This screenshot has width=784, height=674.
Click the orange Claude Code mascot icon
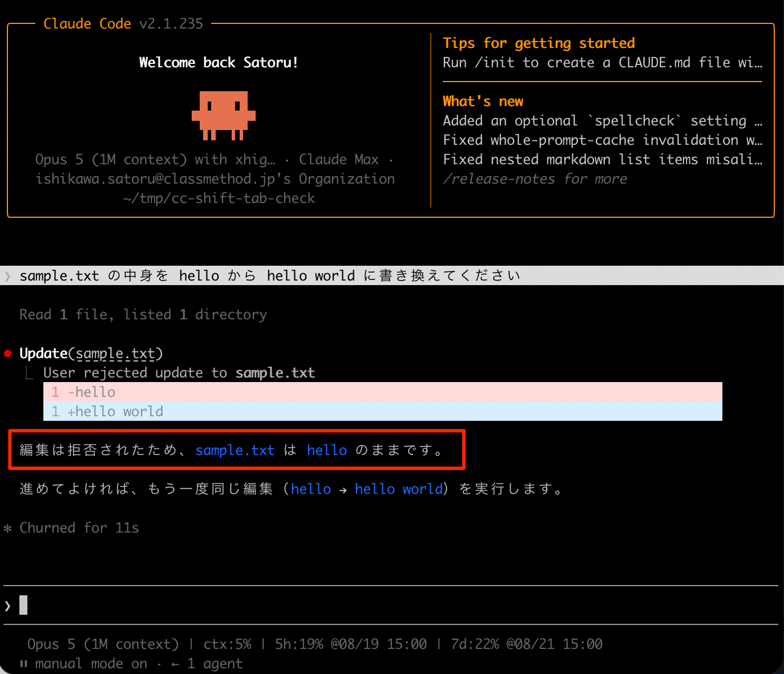tap(224, 116)
